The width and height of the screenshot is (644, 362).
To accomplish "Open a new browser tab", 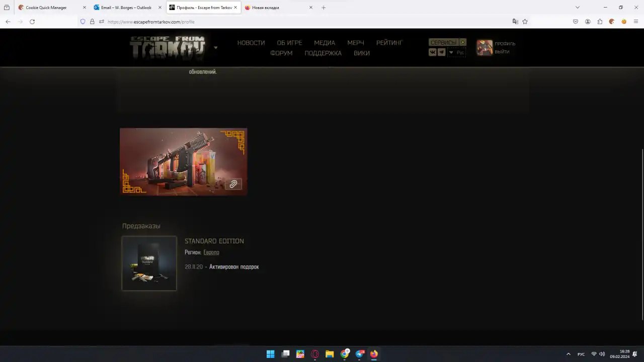I will tap(324, 8).
